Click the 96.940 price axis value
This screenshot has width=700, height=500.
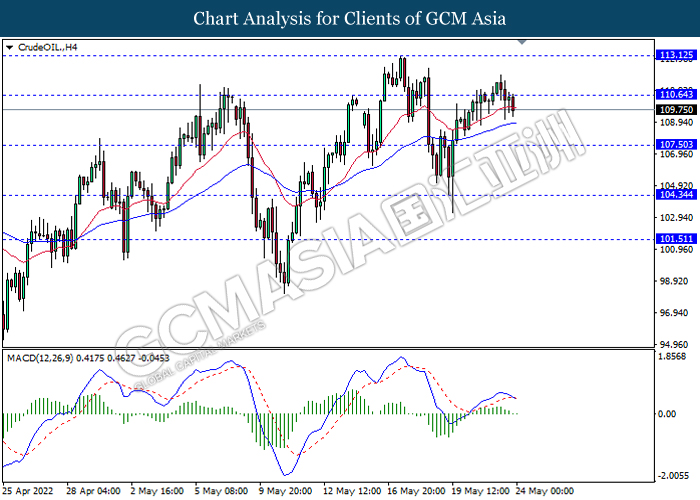pyautogui.click(x=676, y=313)
